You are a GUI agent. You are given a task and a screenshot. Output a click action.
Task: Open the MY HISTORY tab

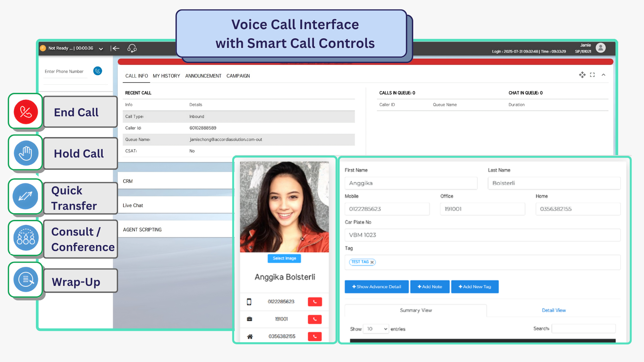166,76
